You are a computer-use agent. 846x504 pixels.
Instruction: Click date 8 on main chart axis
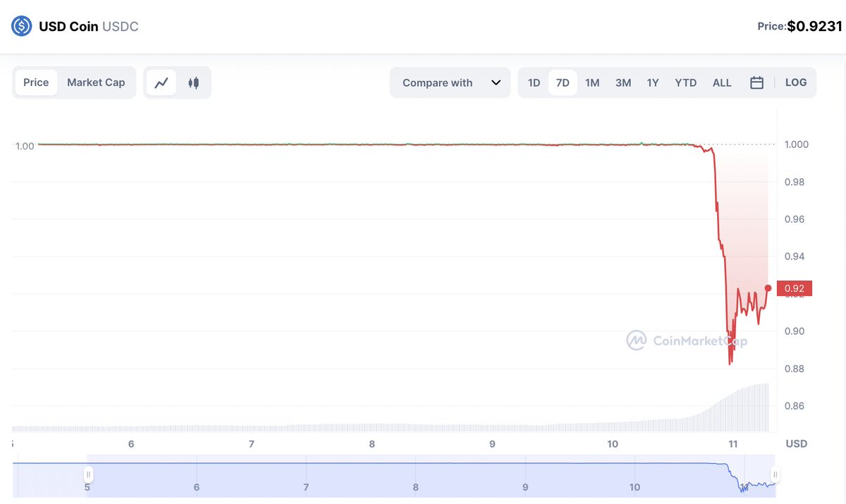tap(372, 443)
